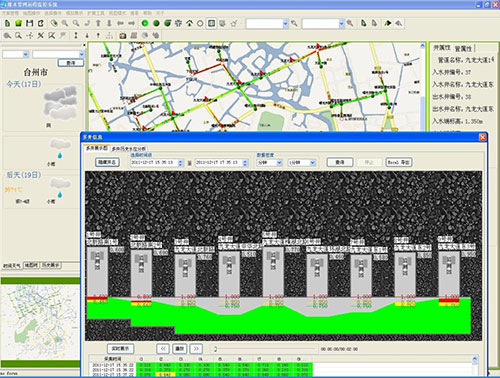Viewport: 500px width, 378px height.
Task: Open the small dropdown in the weather panel
Action: [x=25, y=54]
